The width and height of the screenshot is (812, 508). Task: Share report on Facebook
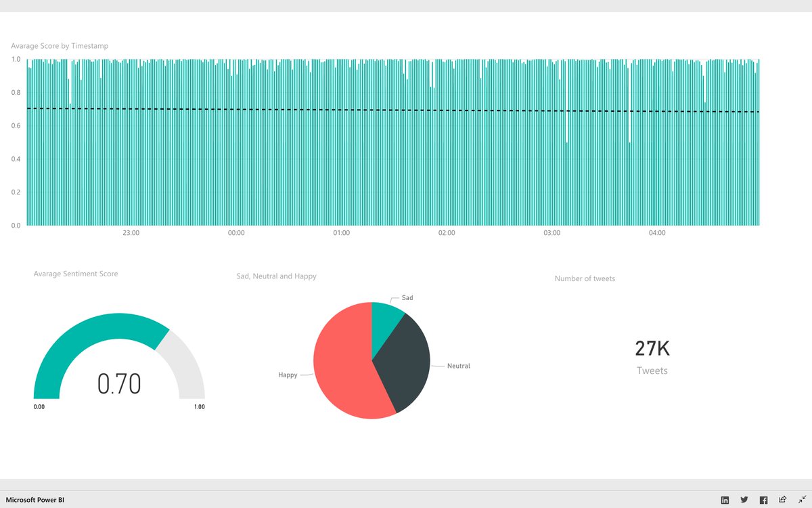tap(763, 500)
